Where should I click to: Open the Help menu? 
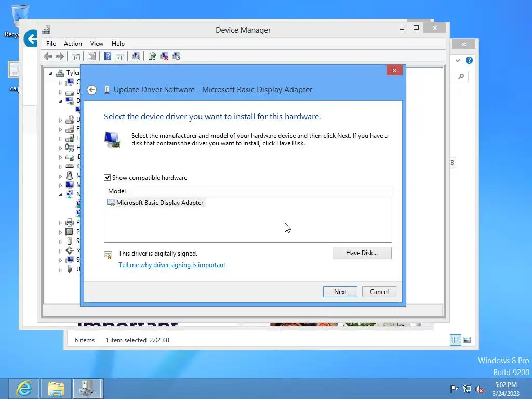118,44
